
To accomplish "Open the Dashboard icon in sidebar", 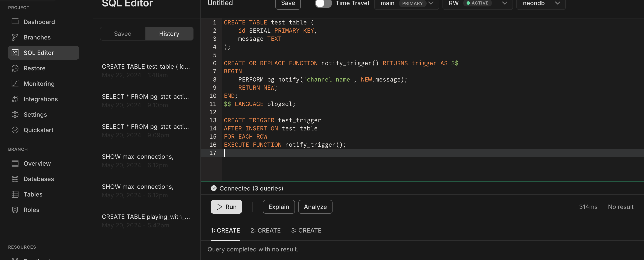I will pyautogui.click(x=15, y=22).
